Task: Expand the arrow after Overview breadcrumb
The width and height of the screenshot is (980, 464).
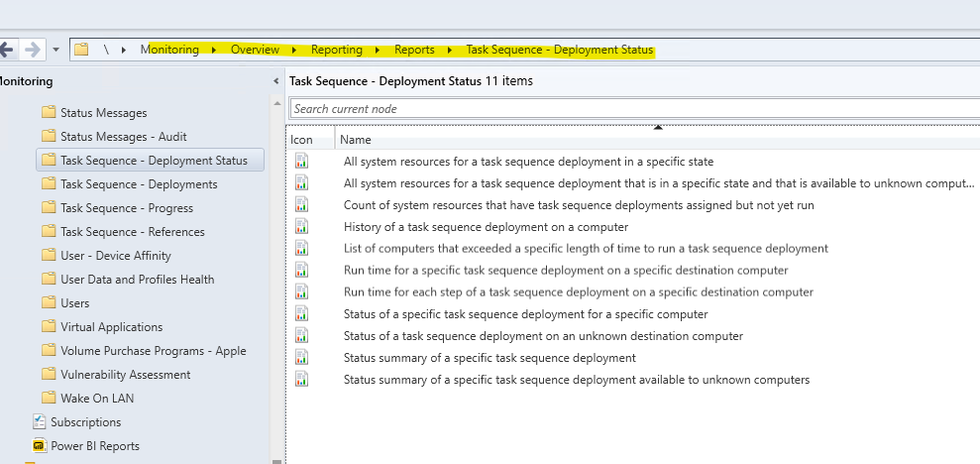Action: pyautogui.click(x=295, y=50)
